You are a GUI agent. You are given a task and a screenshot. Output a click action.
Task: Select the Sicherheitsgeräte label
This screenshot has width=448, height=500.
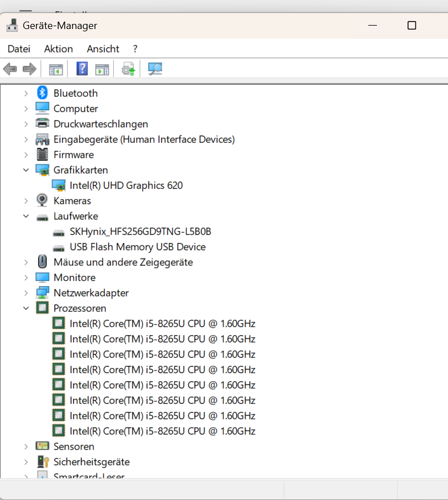92,462
